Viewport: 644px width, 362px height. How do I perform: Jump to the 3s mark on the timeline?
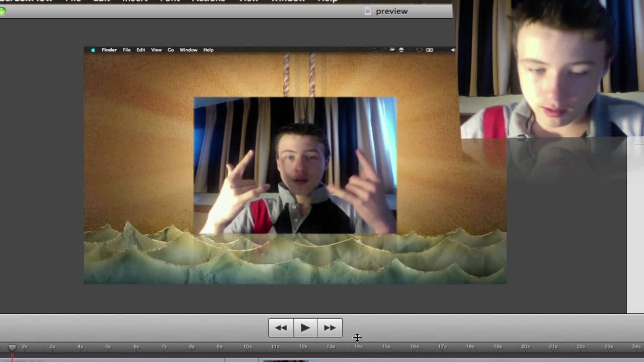click(x=52, y=346)
